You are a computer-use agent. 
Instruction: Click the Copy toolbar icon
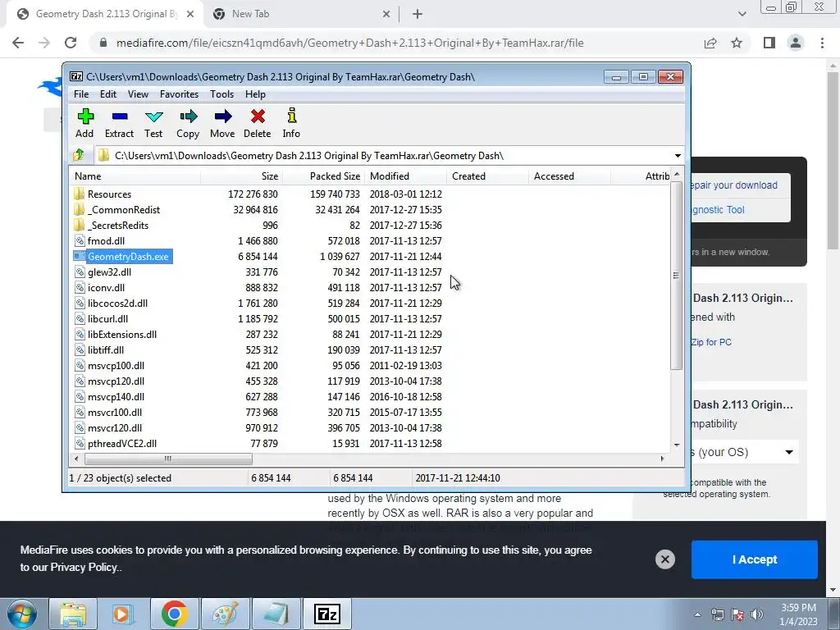tap(188, 116)
